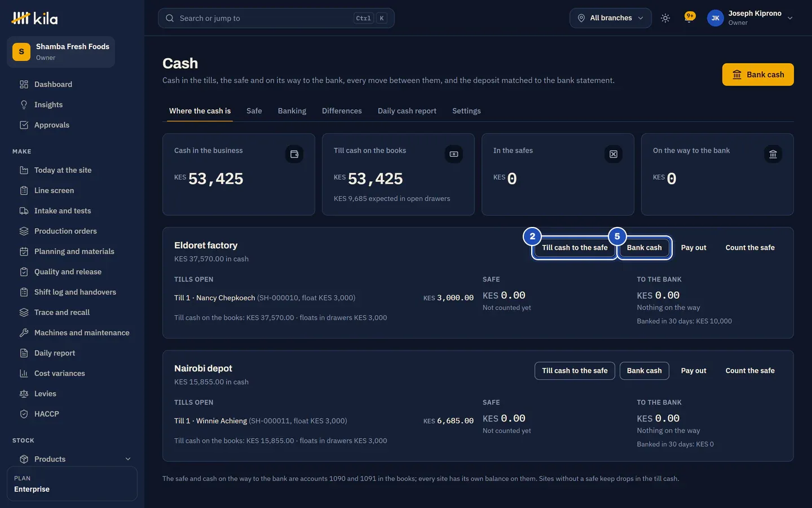Click the yellow Bank cash button
The height and width of the screenshot is (508, 812).
tap(758, 75)
